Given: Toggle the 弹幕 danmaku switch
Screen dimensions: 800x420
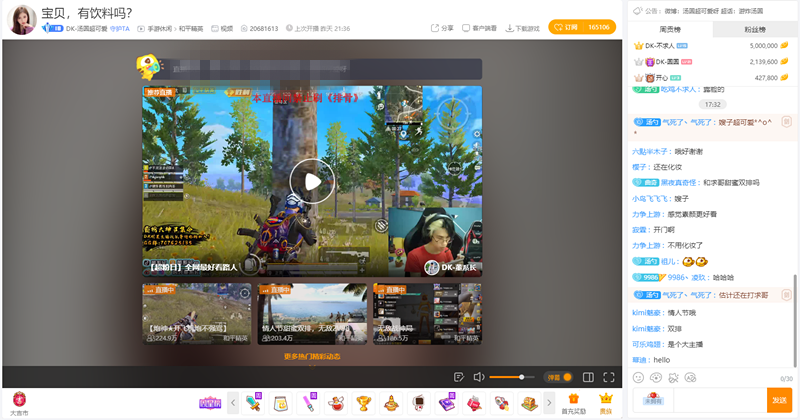Looking at the screenshot, I should click(x=558, y=377).
